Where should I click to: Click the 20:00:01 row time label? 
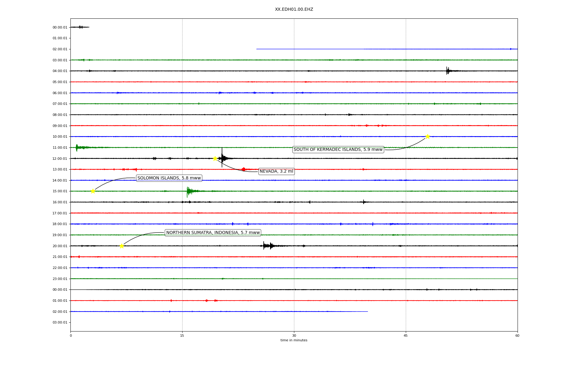60,246
